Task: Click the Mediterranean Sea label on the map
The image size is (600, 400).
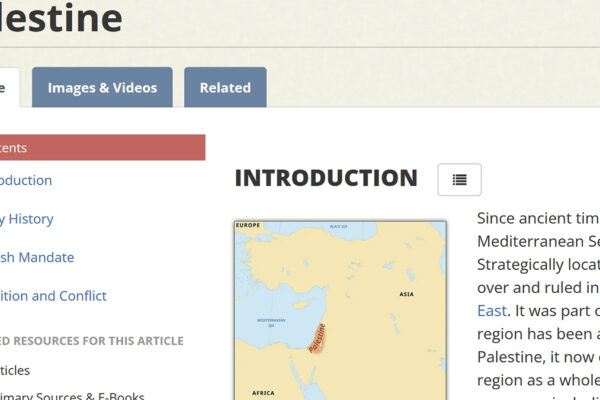Action: coord(271,322)
